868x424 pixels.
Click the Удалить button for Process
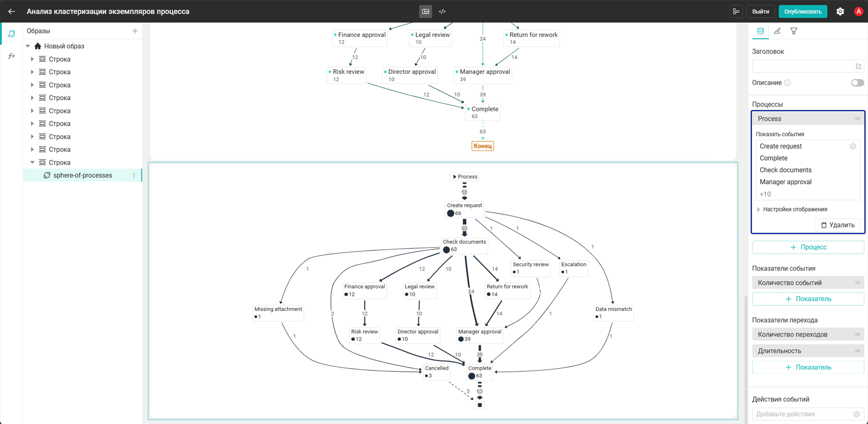pyautogui.click(x=837, y=225)
